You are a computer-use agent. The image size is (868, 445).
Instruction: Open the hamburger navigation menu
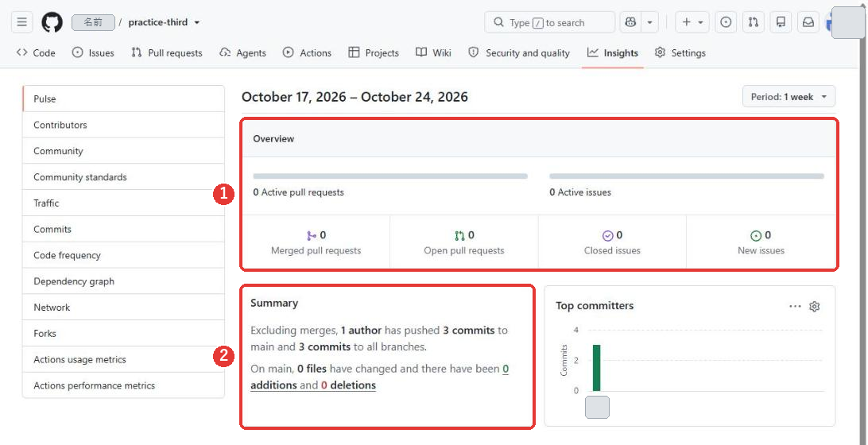(x=21, y=23)
